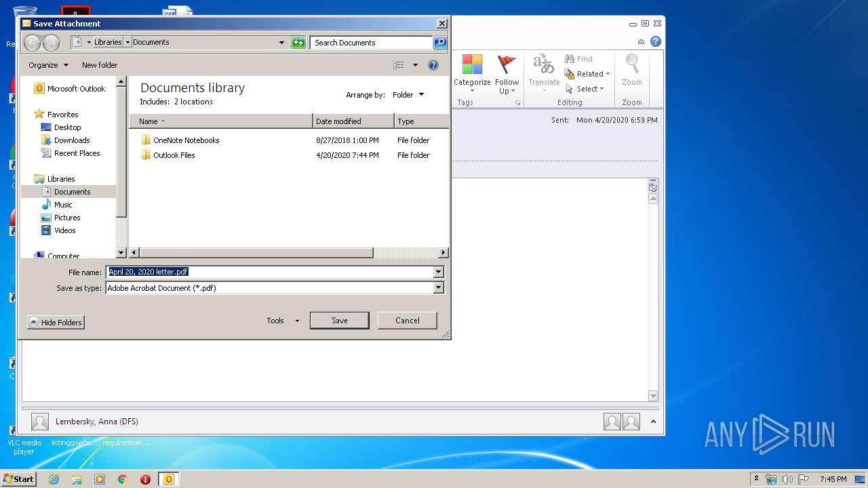The width and height of the screenshot is (868, 488).
Task: Open the Arrange by Folder dropdown
Action: 408,95
